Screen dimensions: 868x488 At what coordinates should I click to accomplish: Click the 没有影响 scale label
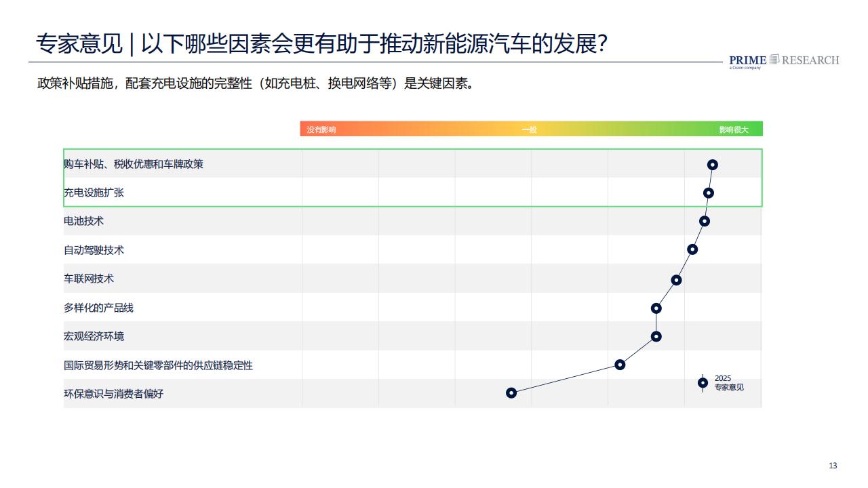321,129
